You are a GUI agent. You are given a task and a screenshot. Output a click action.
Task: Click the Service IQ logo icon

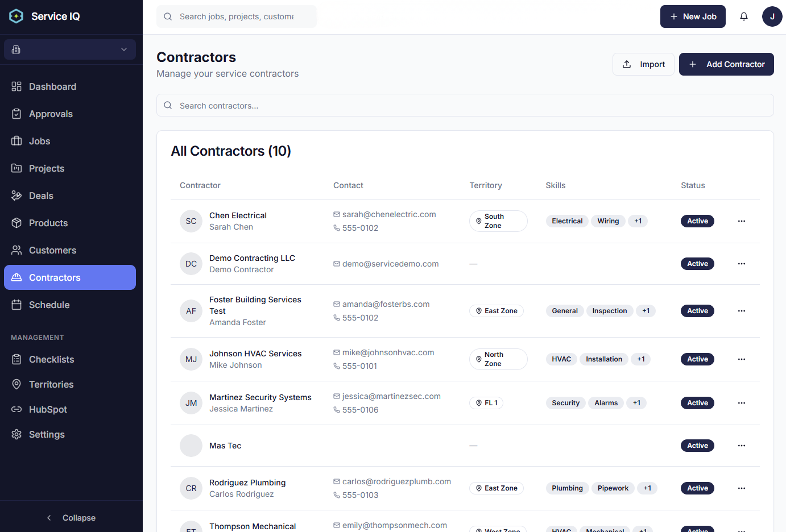(16, 16)
